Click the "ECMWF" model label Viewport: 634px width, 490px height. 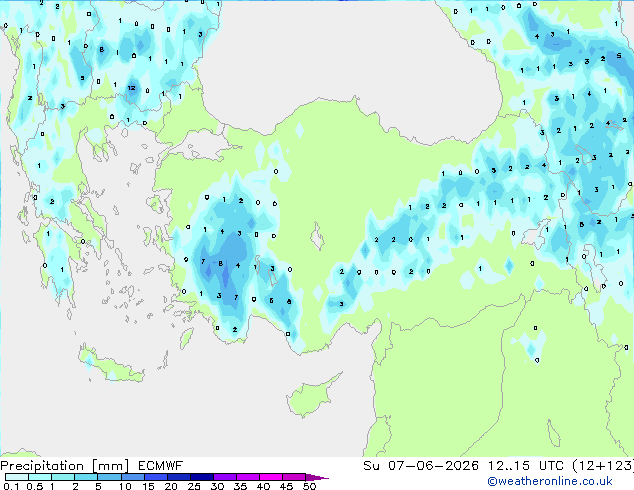[160, 466]
